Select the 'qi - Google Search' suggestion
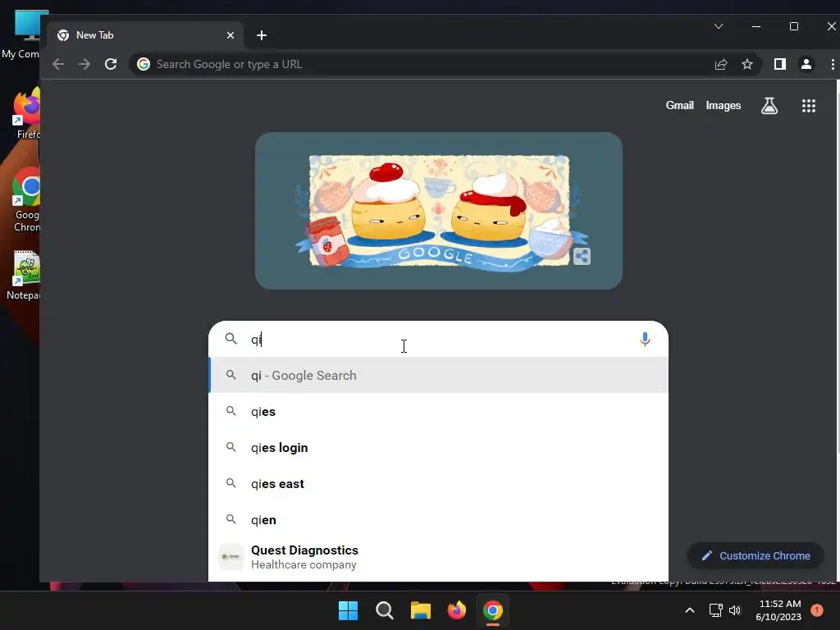 pyautogui.click(x=438, y=376)
